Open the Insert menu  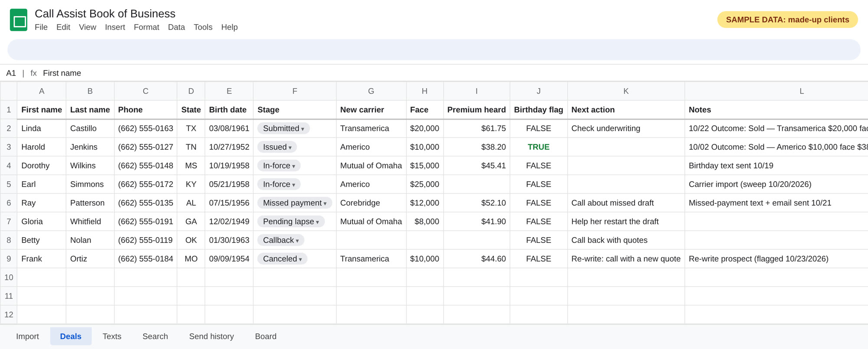click(x=115, y=27)
